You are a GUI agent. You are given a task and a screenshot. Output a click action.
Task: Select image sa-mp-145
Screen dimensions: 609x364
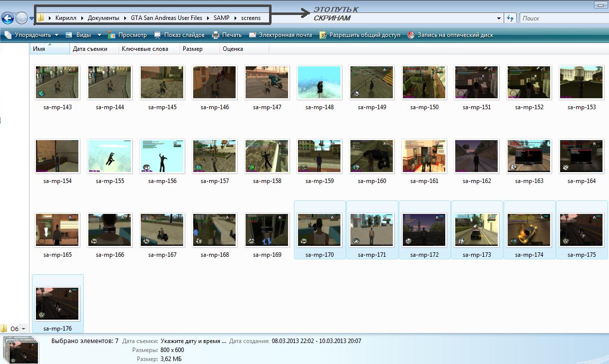(162, 82)
